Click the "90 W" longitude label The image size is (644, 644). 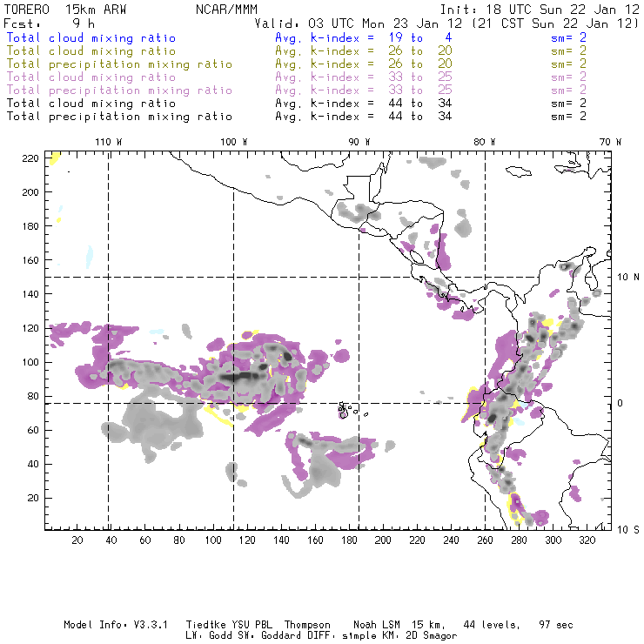pos(359,142)
